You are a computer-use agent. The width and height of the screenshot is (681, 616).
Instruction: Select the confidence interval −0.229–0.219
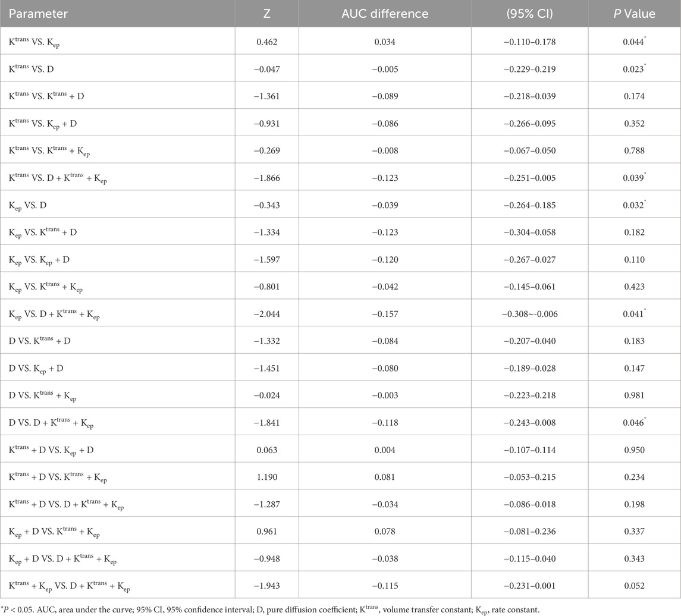click(x=529, y=69)
